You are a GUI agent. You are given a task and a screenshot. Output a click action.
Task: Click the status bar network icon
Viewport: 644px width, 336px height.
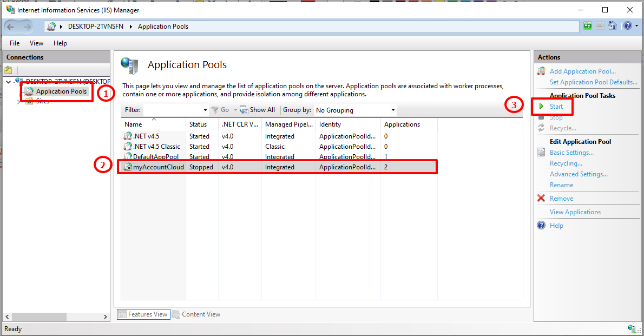[x=632, y=328]
